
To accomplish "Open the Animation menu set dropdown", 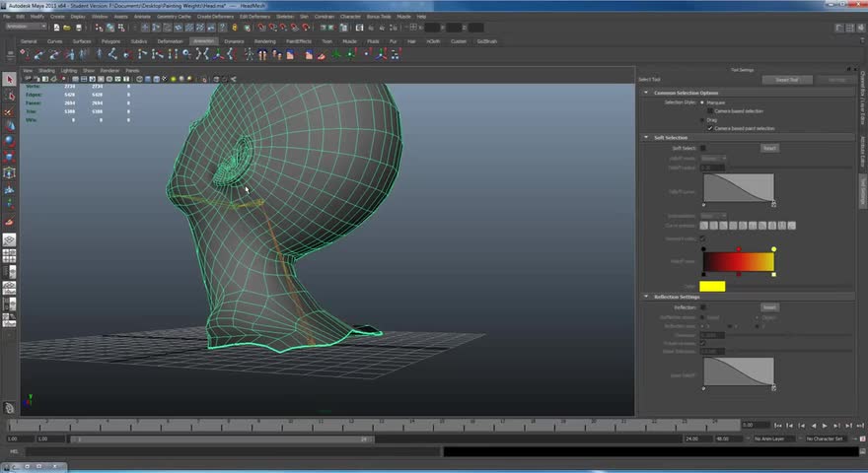I will pos(25,27).
